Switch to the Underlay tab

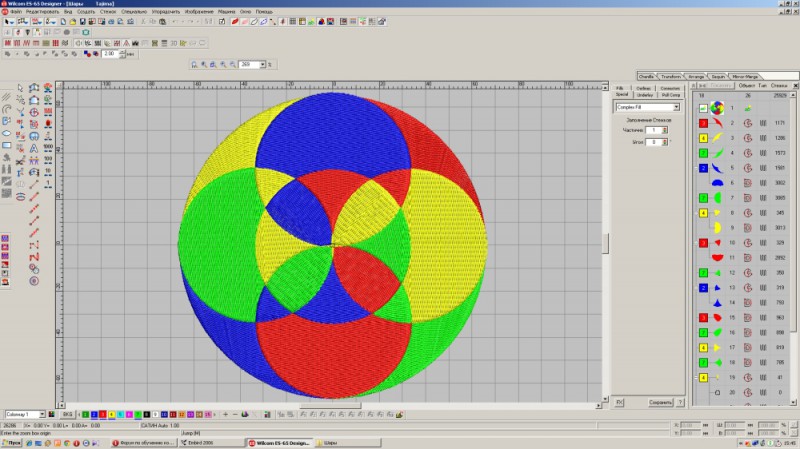pyautogui.click(x=645, y=95)
